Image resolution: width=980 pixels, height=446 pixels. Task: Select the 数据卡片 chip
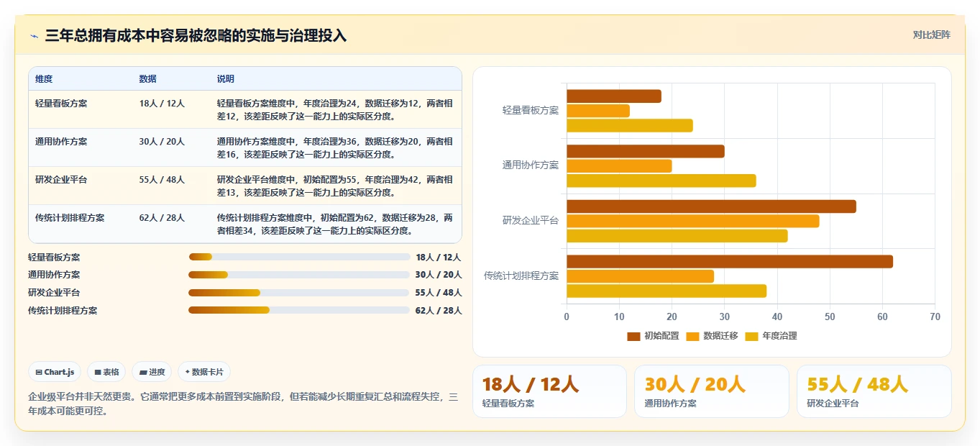pyautogui.click(x=204, y=372)
